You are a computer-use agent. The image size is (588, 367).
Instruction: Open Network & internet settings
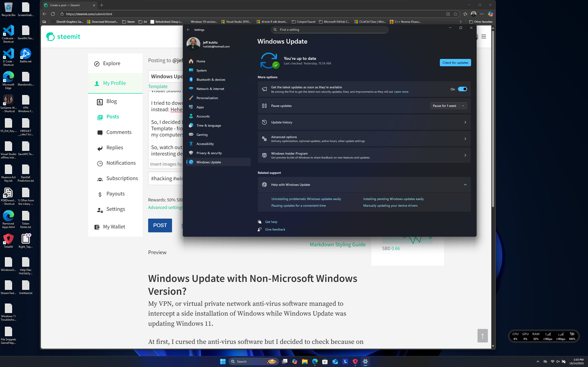coord(210,89)
